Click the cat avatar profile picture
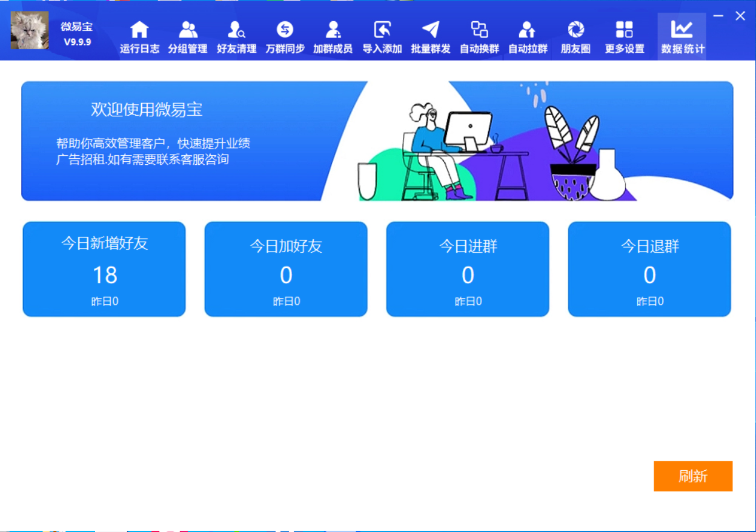The image size is (756, 532). coord(29,30)
